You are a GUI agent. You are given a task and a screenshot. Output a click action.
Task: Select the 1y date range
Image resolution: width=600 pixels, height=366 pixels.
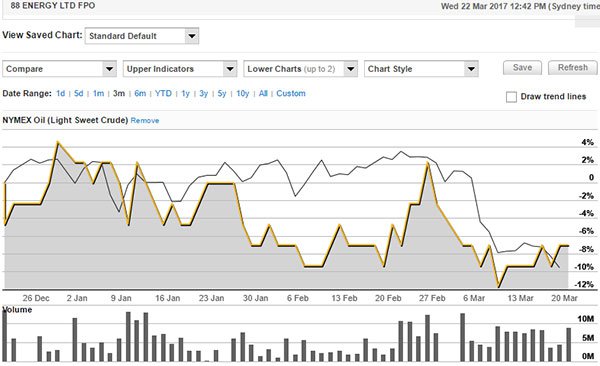pos(185,93)
